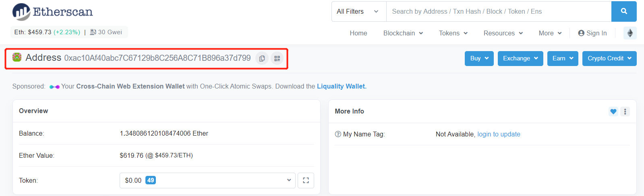Expand the Blockchain menu

[x=403, y=33]
